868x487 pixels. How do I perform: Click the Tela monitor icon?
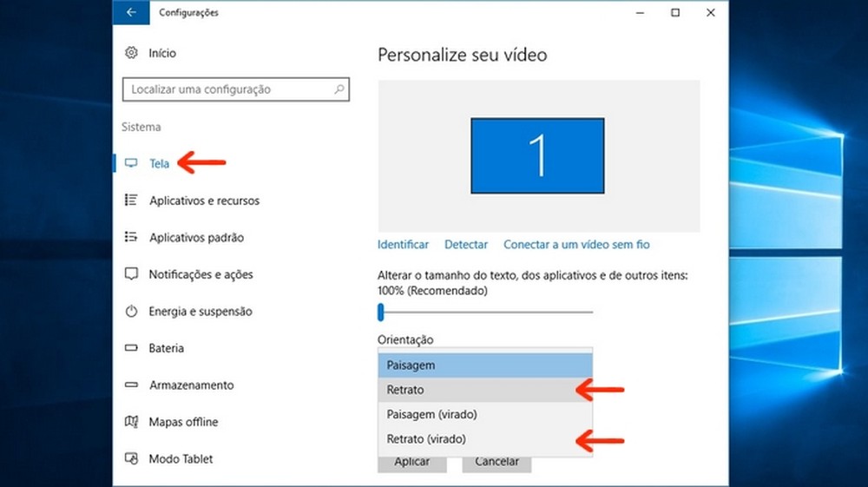(131, 163)
